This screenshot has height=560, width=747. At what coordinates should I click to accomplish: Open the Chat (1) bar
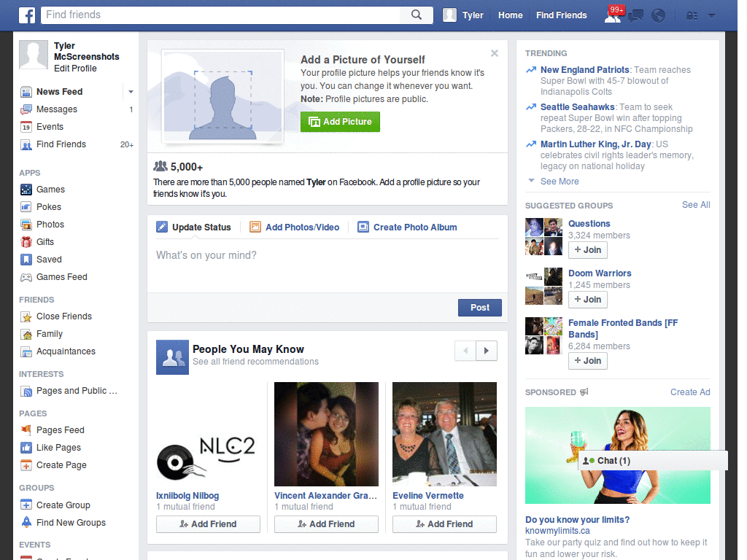click(653, 461)
